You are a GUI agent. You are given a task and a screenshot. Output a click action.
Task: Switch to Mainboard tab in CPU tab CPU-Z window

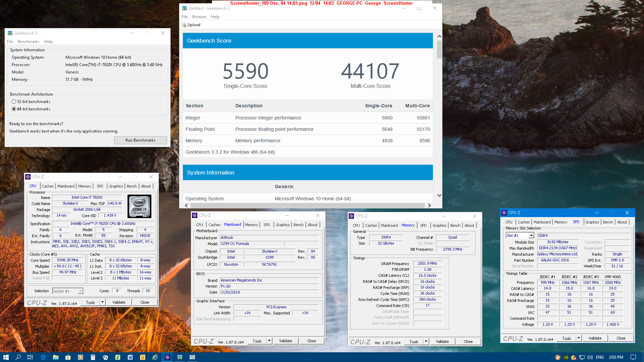(x=66, y=186)
